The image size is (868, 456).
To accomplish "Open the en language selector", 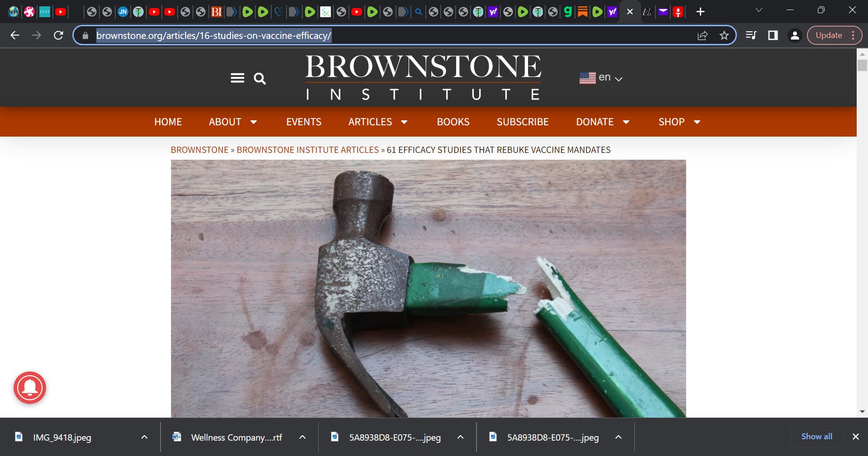I will point(601,78).
